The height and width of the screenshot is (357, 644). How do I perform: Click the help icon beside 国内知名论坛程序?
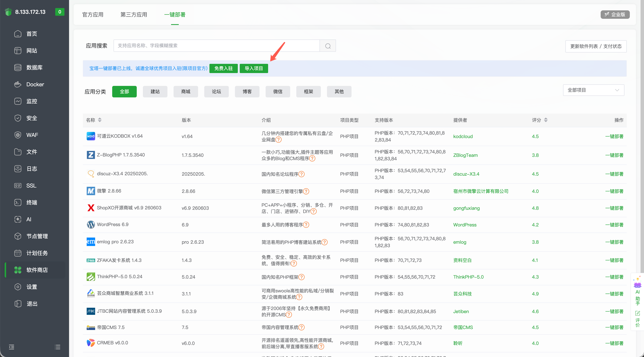pyautogui.click(x=301, y=174)
